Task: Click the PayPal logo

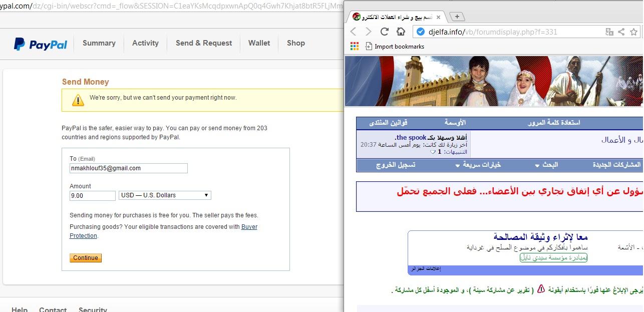Action: (41, 44)
